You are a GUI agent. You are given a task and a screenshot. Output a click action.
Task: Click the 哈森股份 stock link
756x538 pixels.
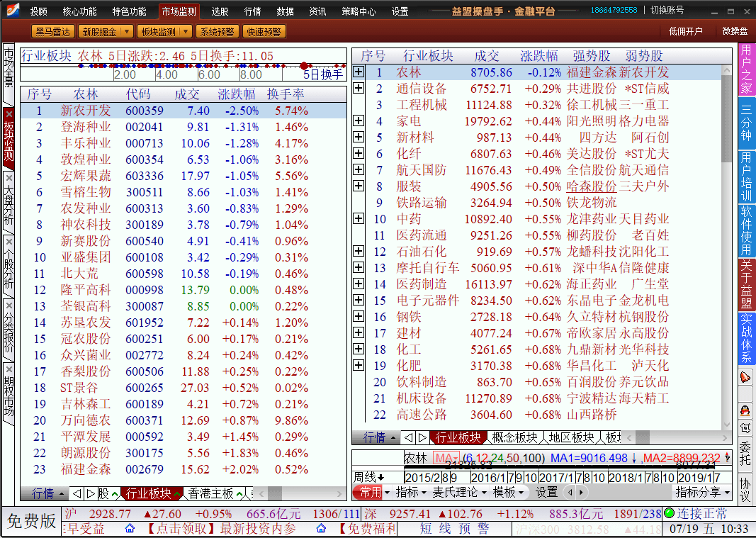pyautogui.click(x=591, y=186)
